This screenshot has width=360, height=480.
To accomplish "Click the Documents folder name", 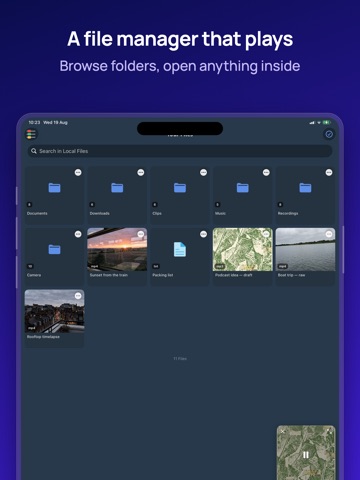I will 37,213.
